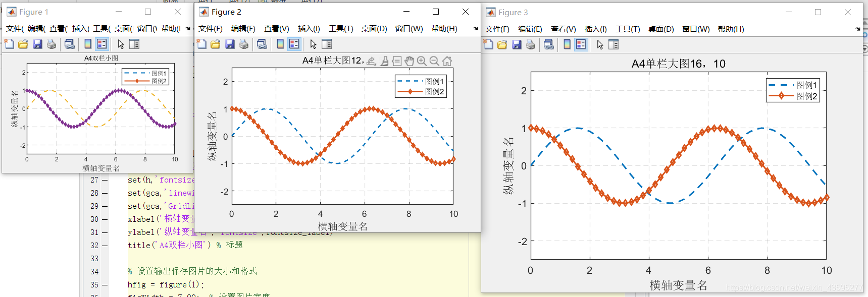This screenshot has height=297, width=868.
Task: Toggle Insert Legend in Figure 2 toolbar
Action: point(294,44)
